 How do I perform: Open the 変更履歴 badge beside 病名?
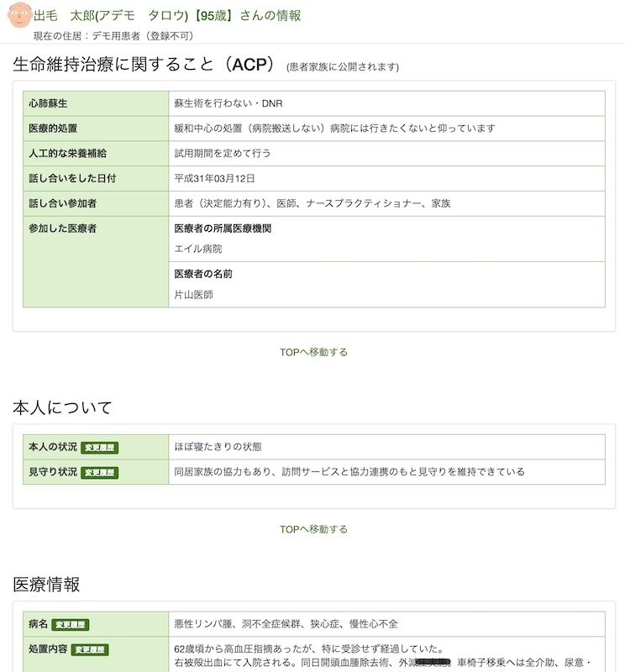71,625
